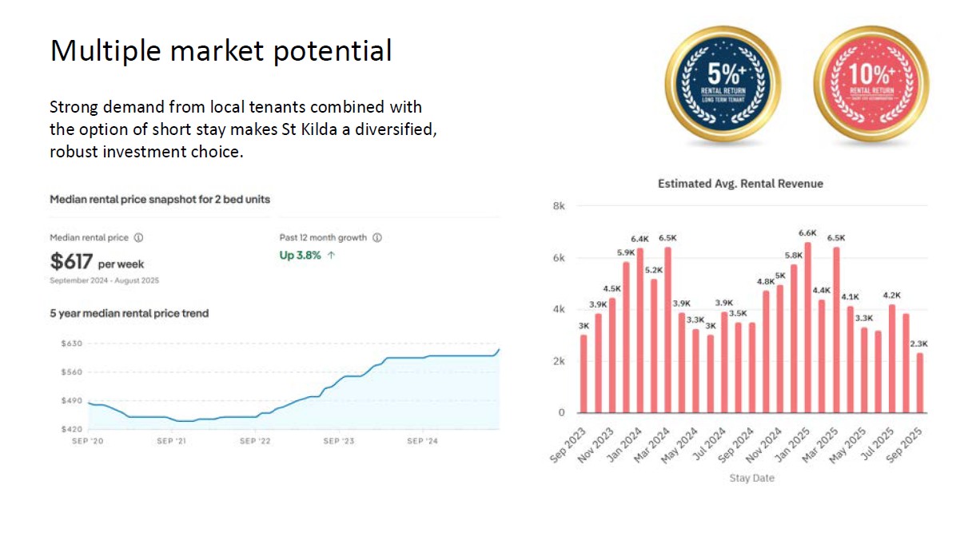The width and height of the screenshot is (980, 552).
Task: Click the info icon beside Median rental price
Action: pos(138,238)
